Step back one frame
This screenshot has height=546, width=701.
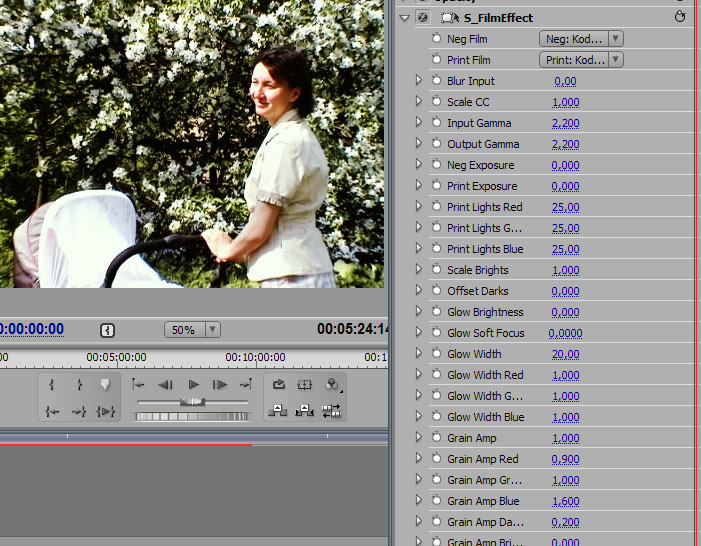(166, 385)
